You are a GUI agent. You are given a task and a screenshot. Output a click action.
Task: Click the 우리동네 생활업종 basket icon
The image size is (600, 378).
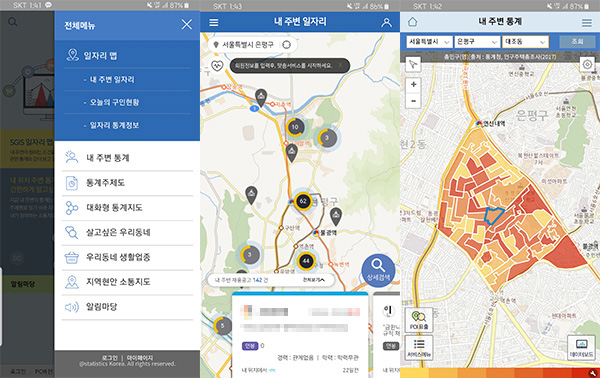tap(72, 257)
